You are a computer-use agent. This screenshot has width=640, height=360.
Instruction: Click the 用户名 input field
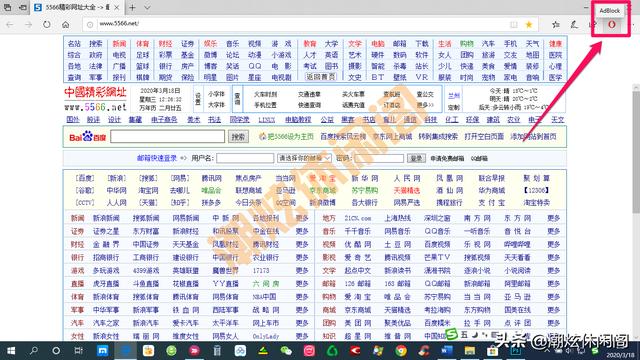[245, 158]
